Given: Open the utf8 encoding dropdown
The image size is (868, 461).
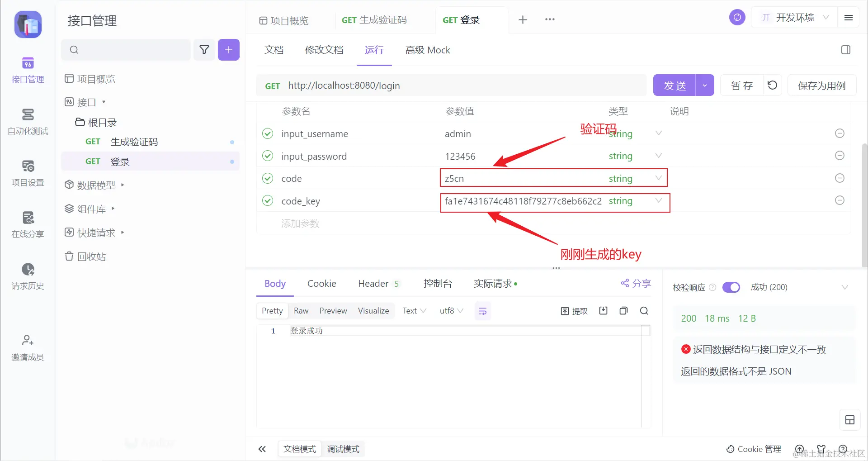Looking at the screenshot, I should [451, 311].
